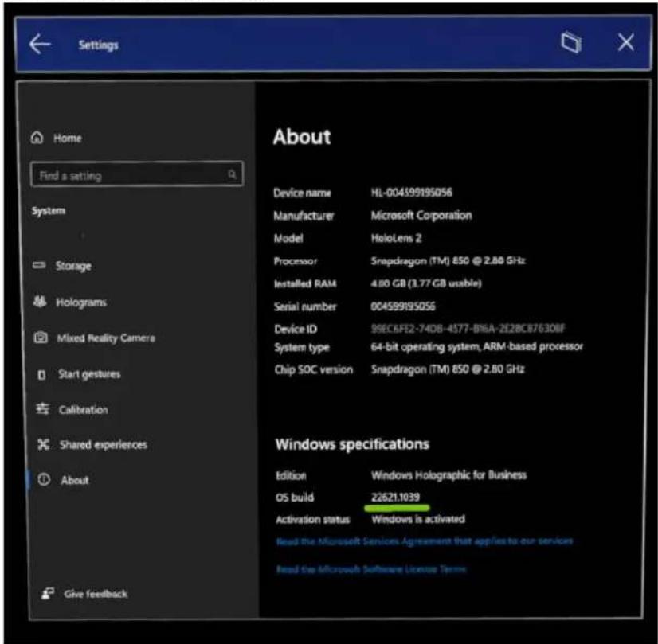Click the serial number 004599195056
658x644 pixels.
click(x=403, y=306)
